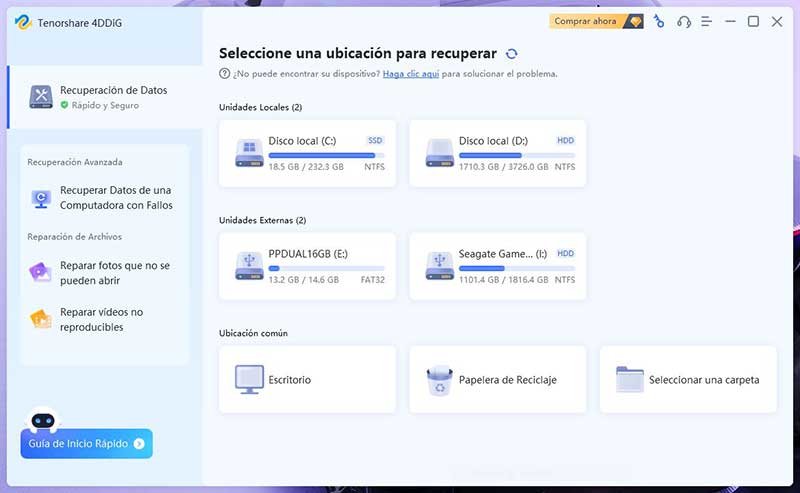Open support via the headset icon

coord(684,21)
